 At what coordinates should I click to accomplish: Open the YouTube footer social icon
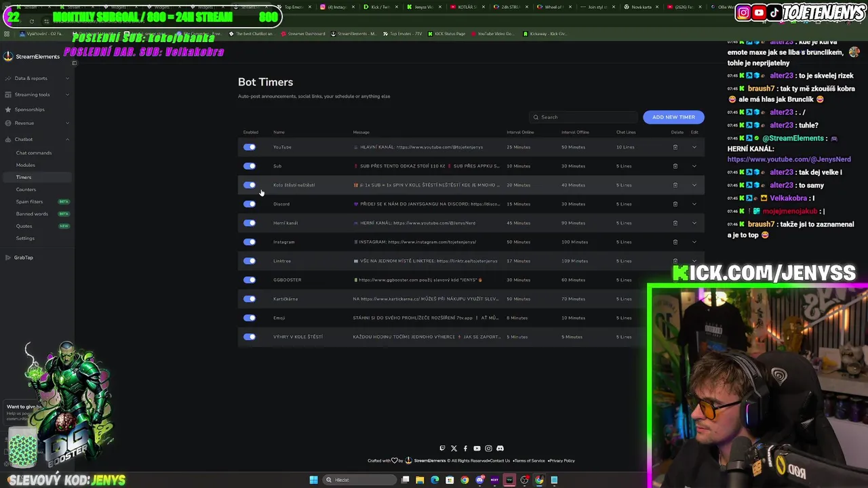click(477, 448)
